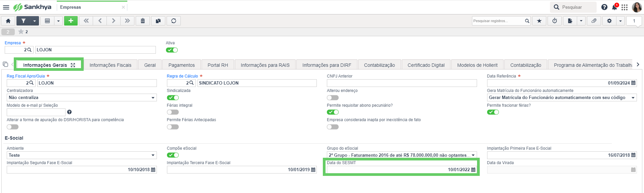The width and height of the screenshot is (644, 193).
Task: Open the Centralizadora dropdown
Action: click(x=82, y=98)
